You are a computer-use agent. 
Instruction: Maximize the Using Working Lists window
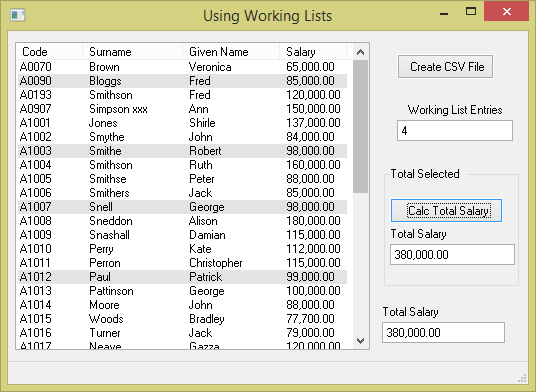pyautogui.click(x=471, y=12)
